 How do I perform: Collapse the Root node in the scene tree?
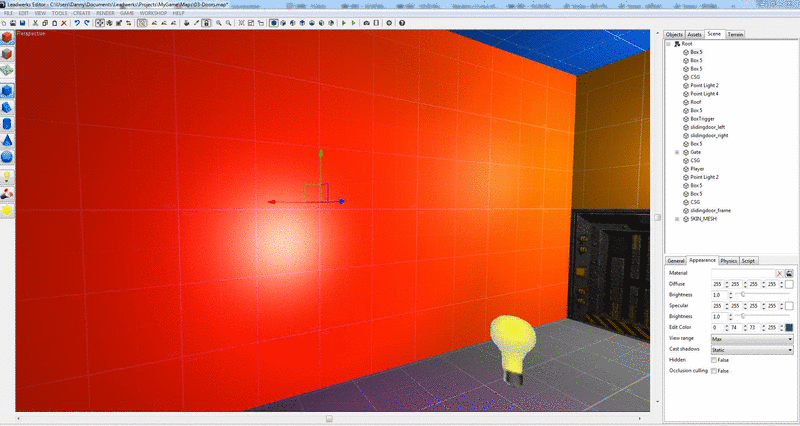click(668, 44)
